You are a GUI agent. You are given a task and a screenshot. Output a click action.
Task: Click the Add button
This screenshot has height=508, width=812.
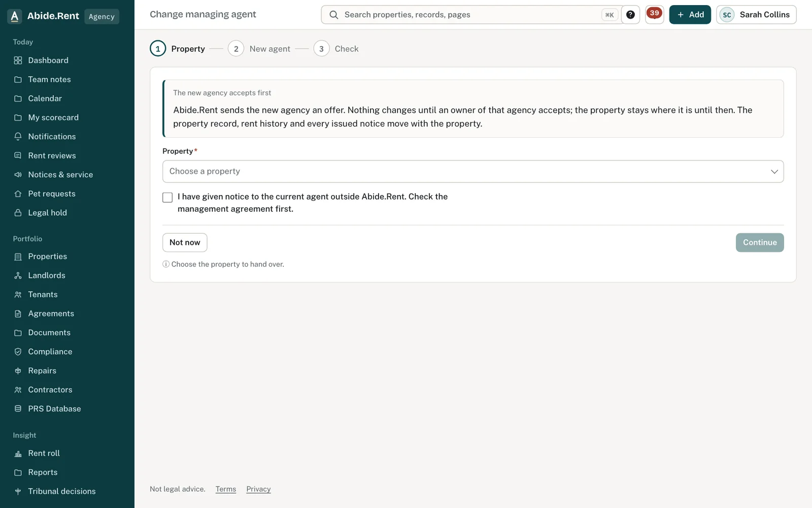coord(690,15)
